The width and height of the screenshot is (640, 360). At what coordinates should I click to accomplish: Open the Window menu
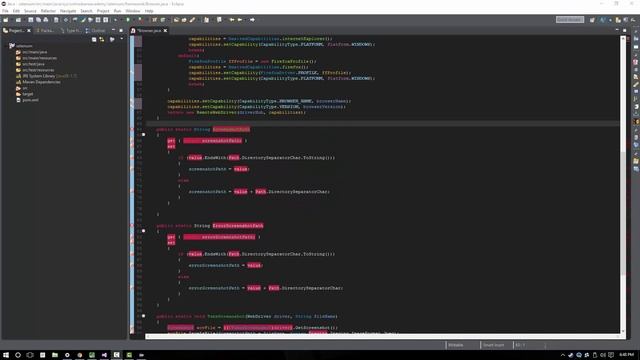(133, 11)
